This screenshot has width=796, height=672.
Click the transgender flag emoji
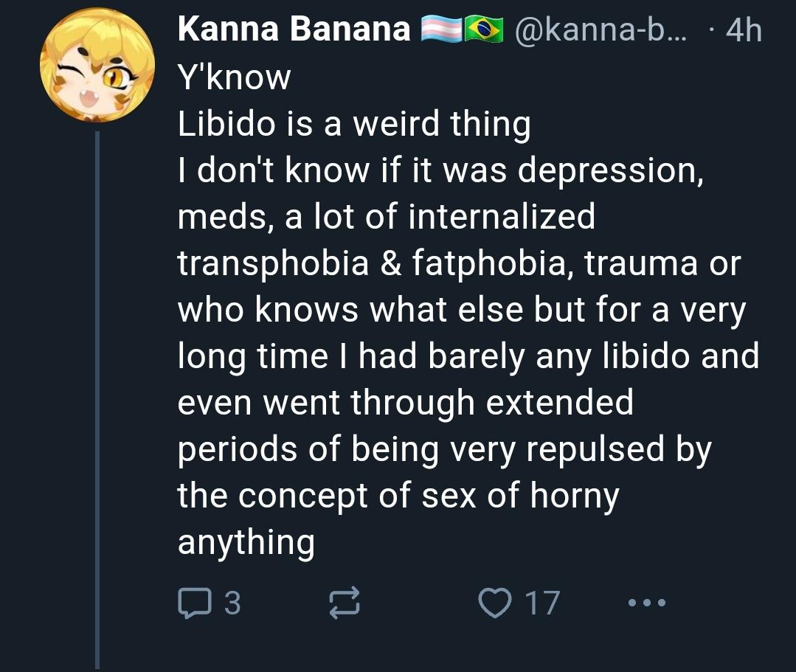pos(440,30)
